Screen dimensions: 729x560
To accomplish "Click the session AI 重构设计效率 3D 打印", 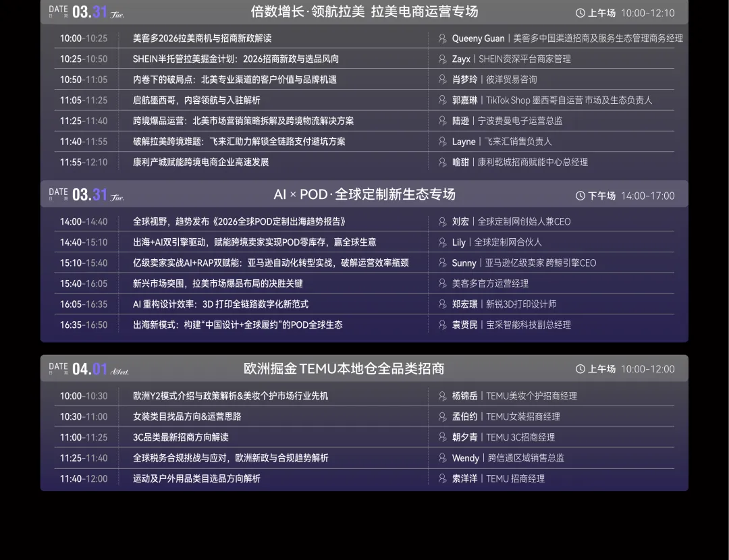I will click(221, 304).
